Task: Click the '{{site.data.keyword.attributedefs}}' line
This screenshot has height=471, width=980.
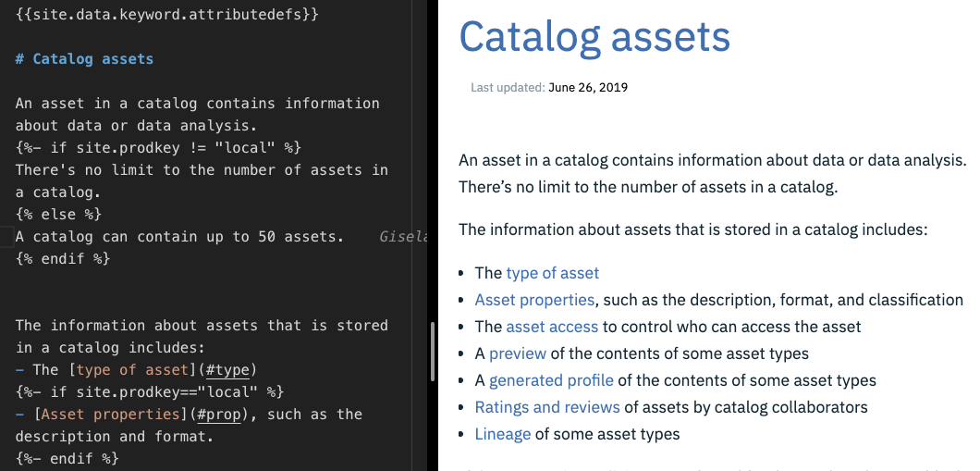Action: pyautogui.click(x=166, y=15)
